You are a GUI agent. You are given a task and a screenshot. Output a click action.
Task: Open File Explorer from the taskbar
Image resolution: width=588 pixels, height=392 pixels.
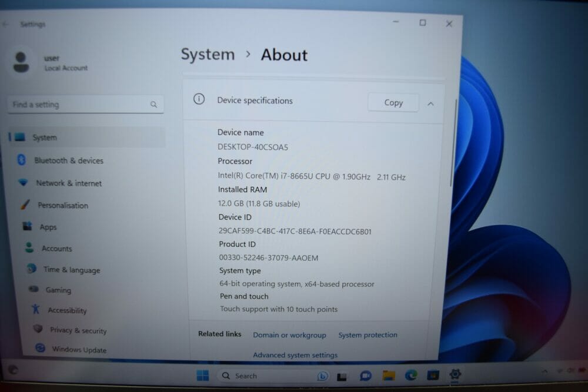click(x=389, y=375)
